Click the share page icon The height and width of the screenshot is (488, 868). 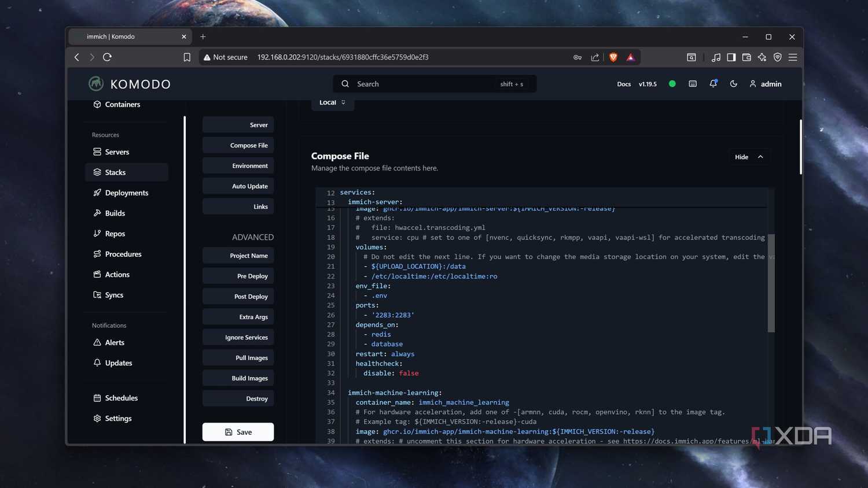(595, 57)
